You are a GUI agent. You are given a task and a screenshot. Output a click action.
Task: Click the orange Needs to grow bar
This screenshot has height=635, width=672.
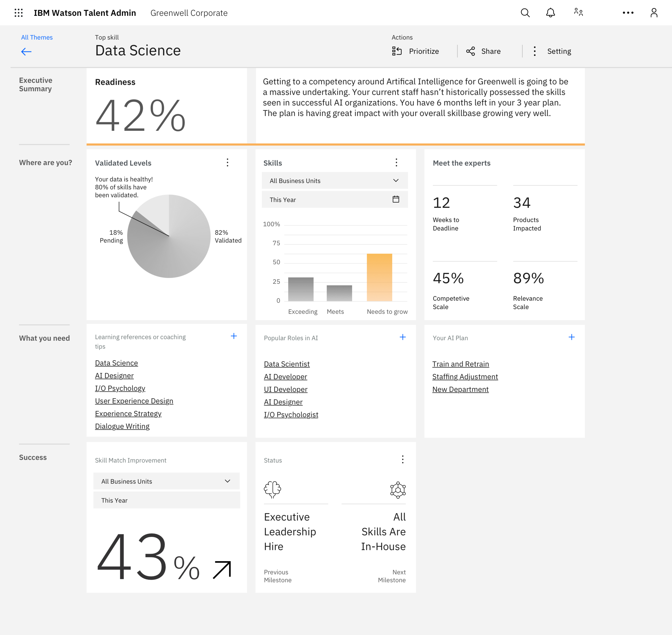pyautogui.click(x=379, y=277)
